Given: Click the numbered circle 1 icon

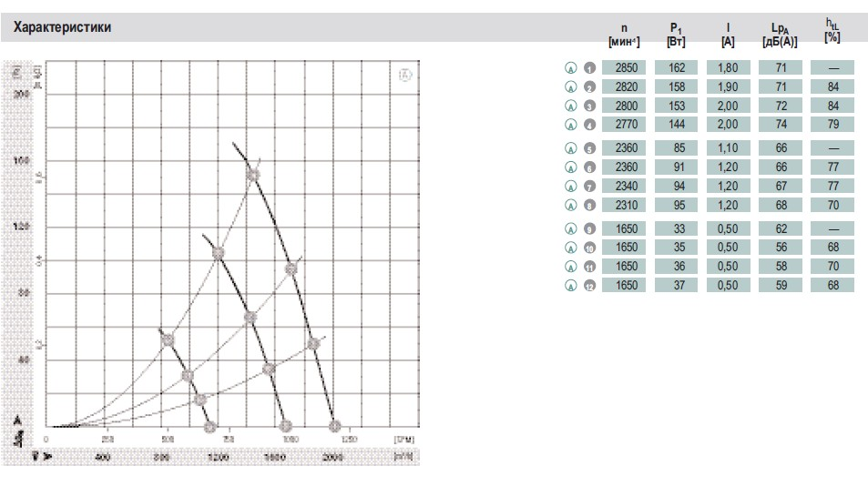Looking at the screenshot, I should [589, 68].
